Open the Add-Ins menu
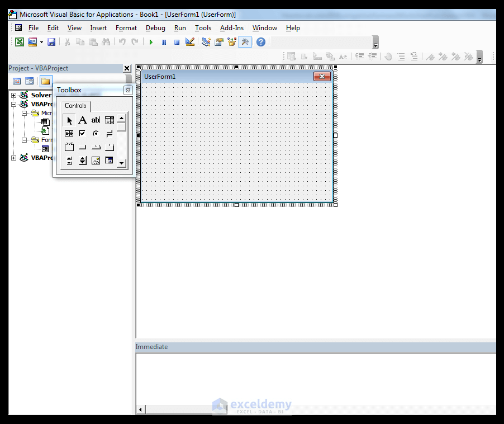The width and height of the screenshot is (504, 424). (232, 28)
